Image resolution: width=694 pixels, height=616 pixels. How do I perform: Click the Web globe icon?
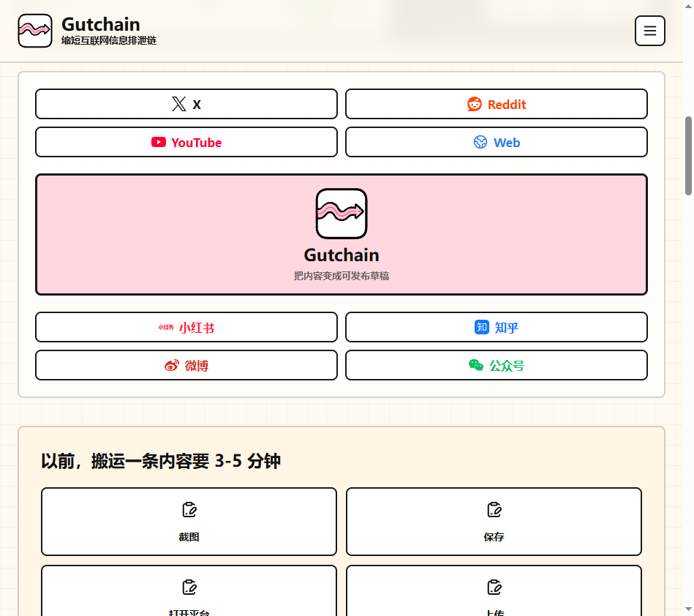pyautogui.click(x=480, y=142)
